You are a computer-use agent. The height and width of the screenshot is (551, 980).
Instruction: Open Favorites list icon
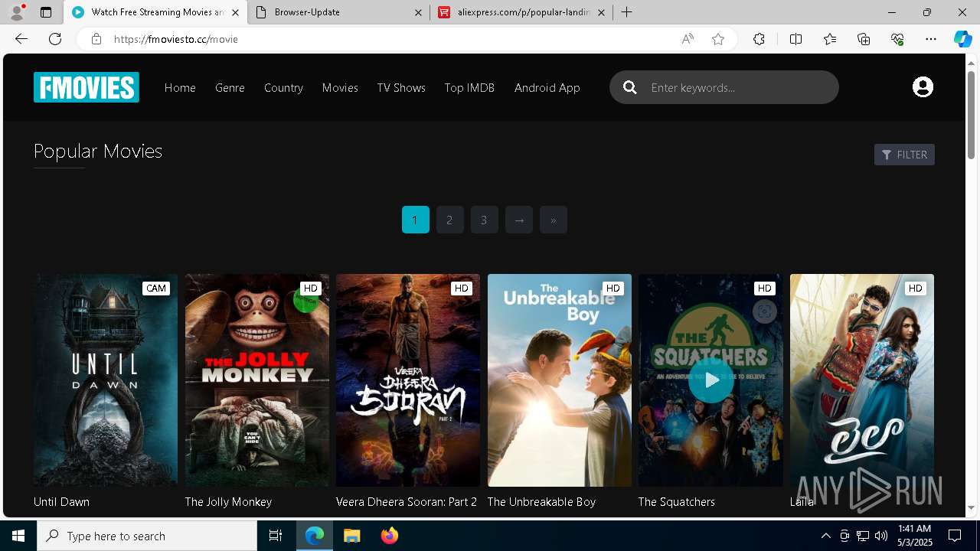tap(830, 39)
